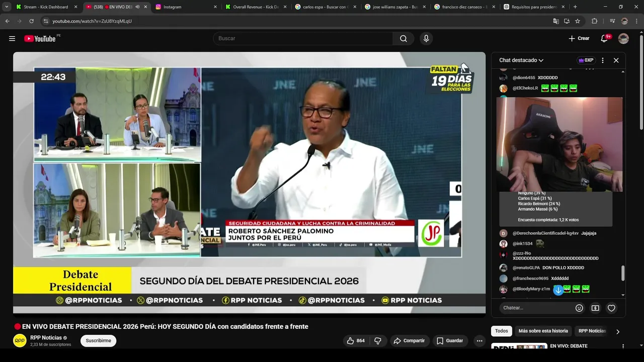
Task: Open options for EN VIVO: DEBATE recommendation
Action: tap(623, 346)
